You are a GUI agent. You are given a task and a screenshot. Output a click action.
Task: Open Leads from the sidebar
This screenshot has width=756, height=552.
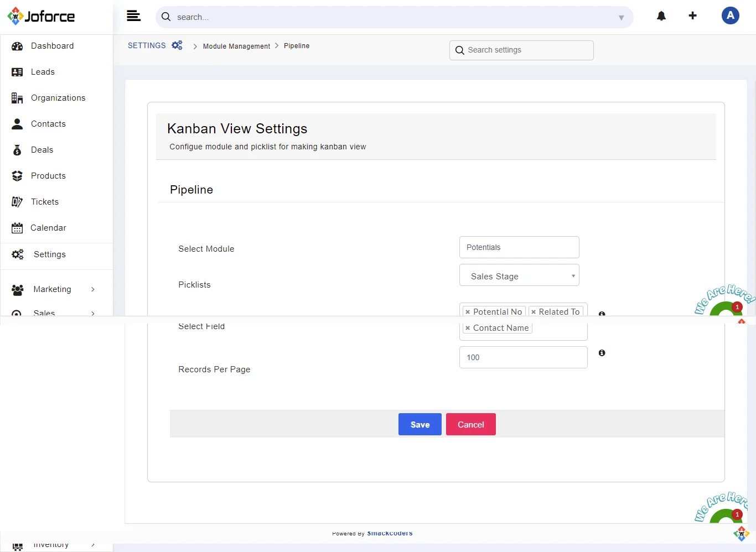[43, 72]
